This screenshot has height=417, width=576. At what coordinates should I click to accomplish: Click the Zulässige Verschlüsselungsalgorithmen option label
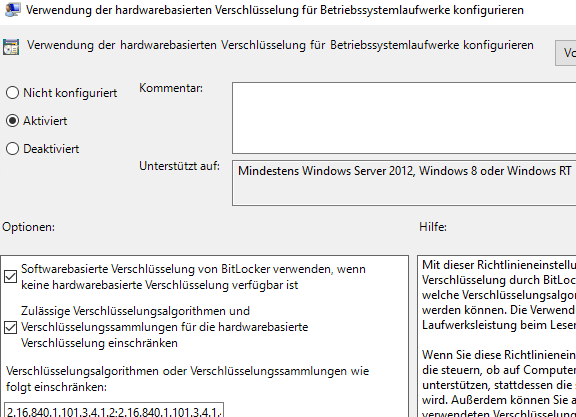click(x=165, y=327)
